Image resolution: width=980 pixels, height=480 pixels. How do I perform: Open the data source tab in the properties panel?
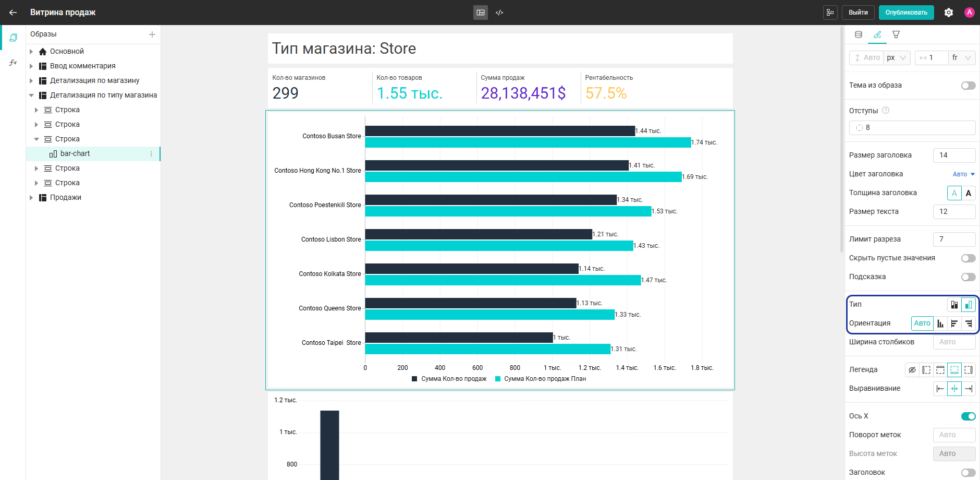pos(859,34)
